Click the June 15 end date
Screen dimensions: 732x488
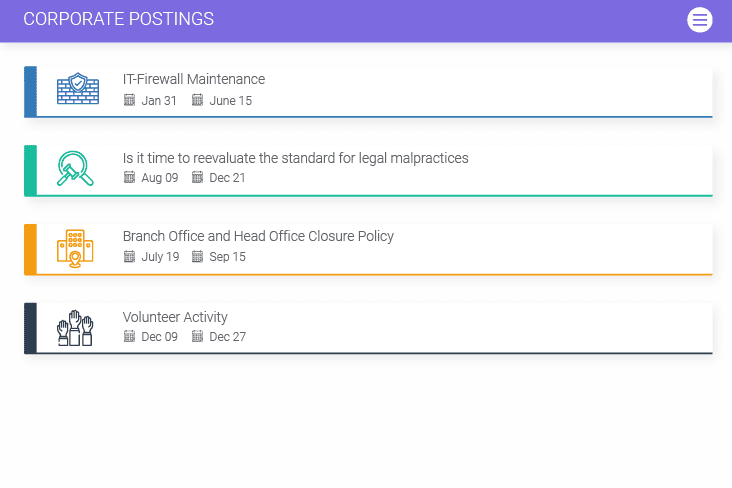point(231,100)
